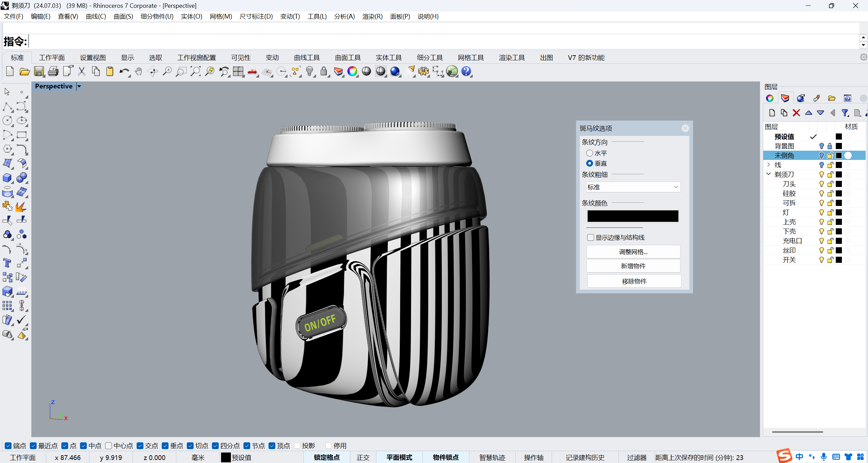Expand the 线 layer group
This screenshot has height=463, width=868.
click(769, 165)
